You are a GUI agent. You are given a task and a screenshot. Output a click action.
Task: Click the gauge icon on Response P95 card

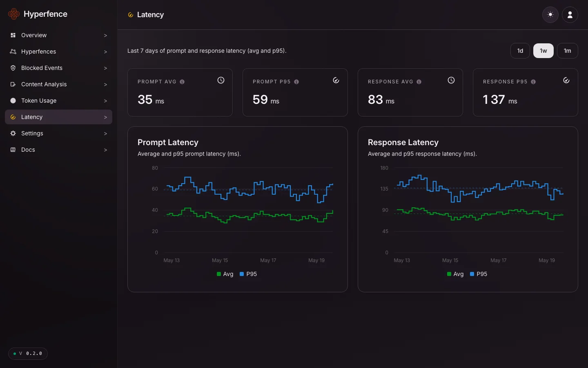566,80
